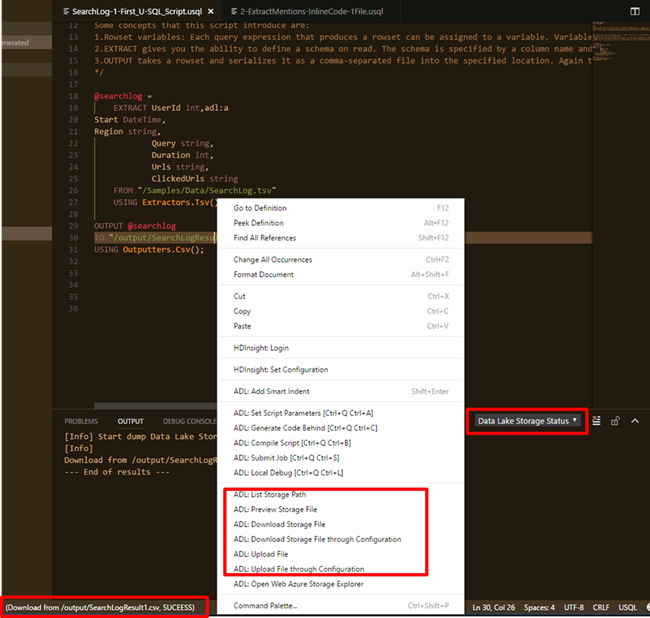Select ADL: Upload File

click(x=341, y=554)
